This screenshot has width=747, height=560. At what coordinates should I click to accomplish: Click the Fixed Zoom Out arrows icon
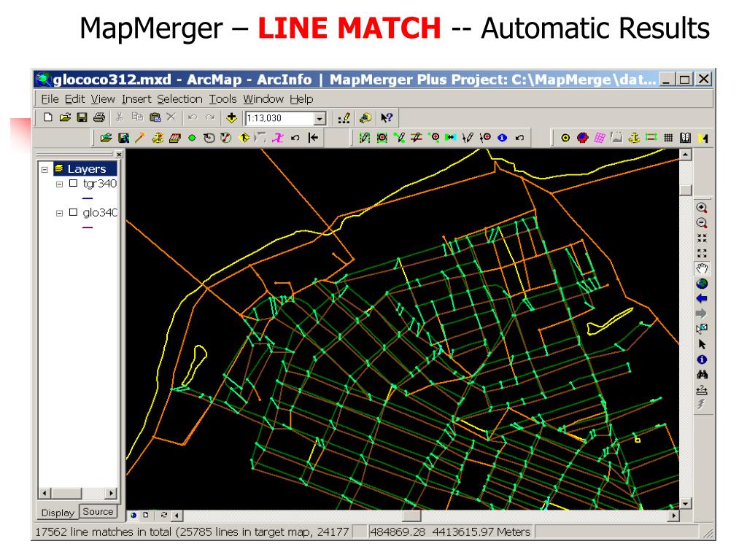[702, 253]
